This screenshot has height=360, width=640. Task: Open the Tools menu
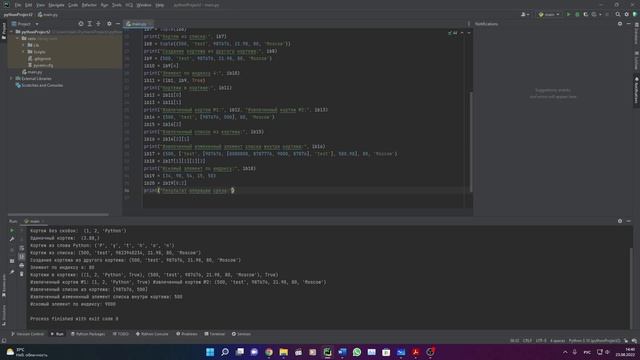pos(117,5)
